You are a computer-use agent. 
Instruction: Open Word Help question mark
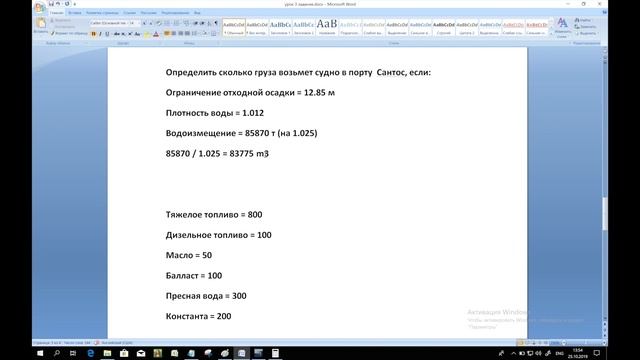tap(604, 13)
